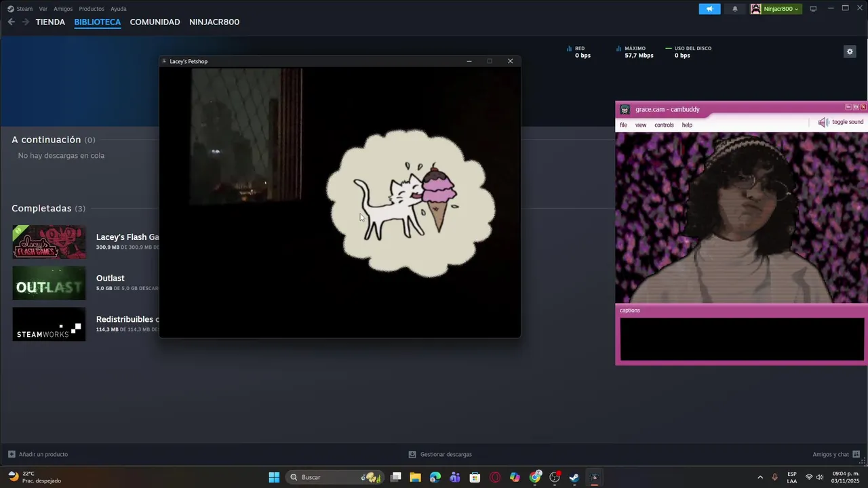Open the Steam announcements megaphone button
The width and height of the screenshot is (868, 488).
pyautogui.click(x=709, y=9)
